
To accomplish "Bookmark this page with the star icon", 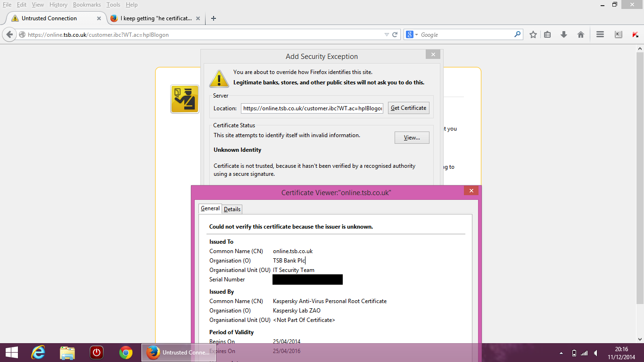I will coord(533,34).
